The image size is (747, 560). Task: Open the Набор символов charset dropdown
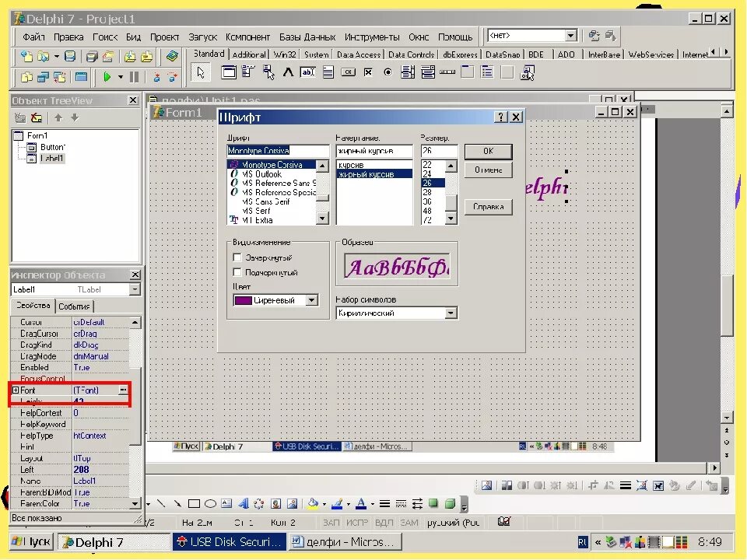(451, 313)
